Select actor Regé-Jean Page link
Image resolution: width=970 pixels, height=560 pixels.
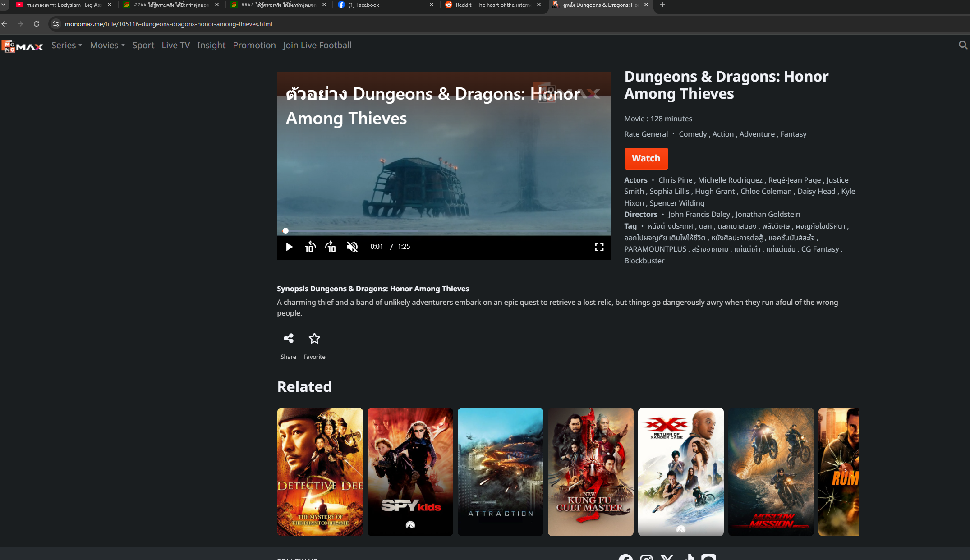click(795, 180)
